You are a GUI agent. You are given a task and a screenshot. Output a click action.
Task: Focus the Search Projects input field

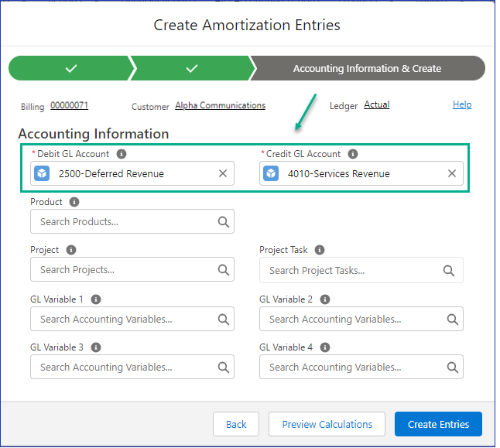click(x=132, y=270)
